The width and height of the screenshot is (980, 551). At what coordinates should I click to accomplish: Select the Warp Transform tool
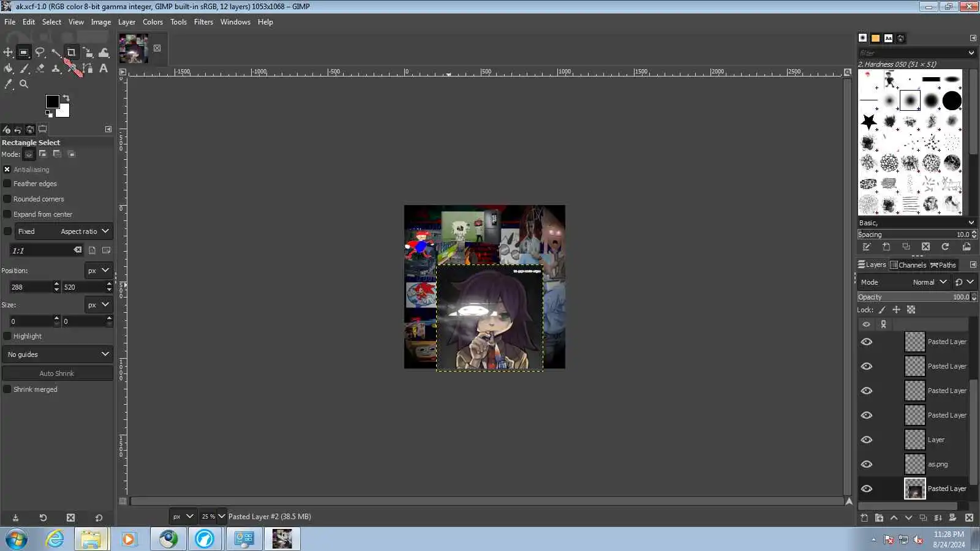(x=104, y=53)
